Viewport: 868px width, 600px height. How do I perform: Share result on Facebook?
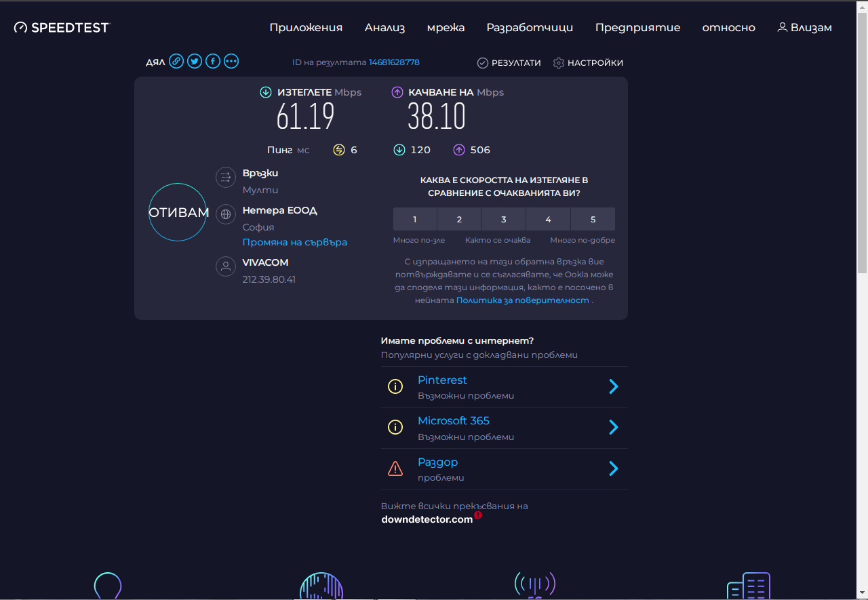coord(213,62)
